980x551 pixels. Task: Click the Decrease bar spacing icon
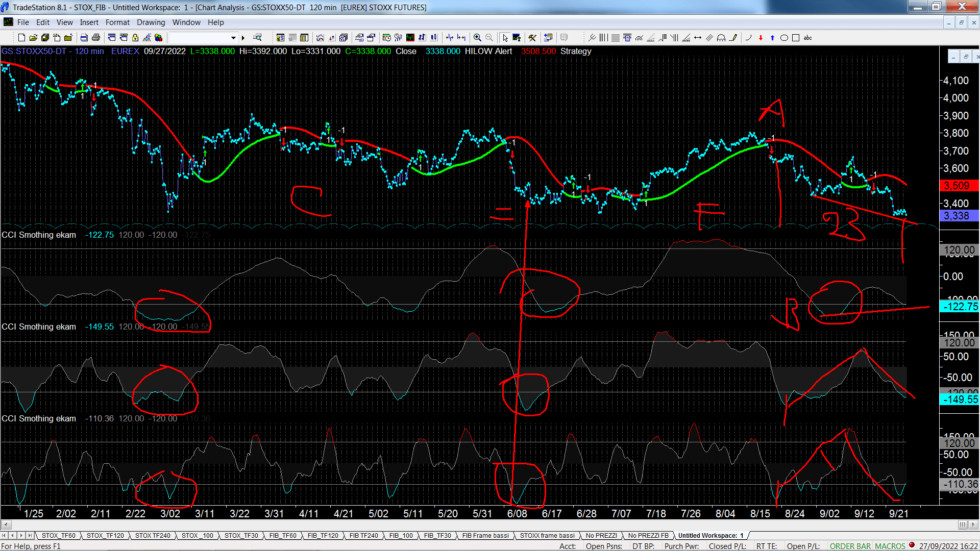pos(449,38)
